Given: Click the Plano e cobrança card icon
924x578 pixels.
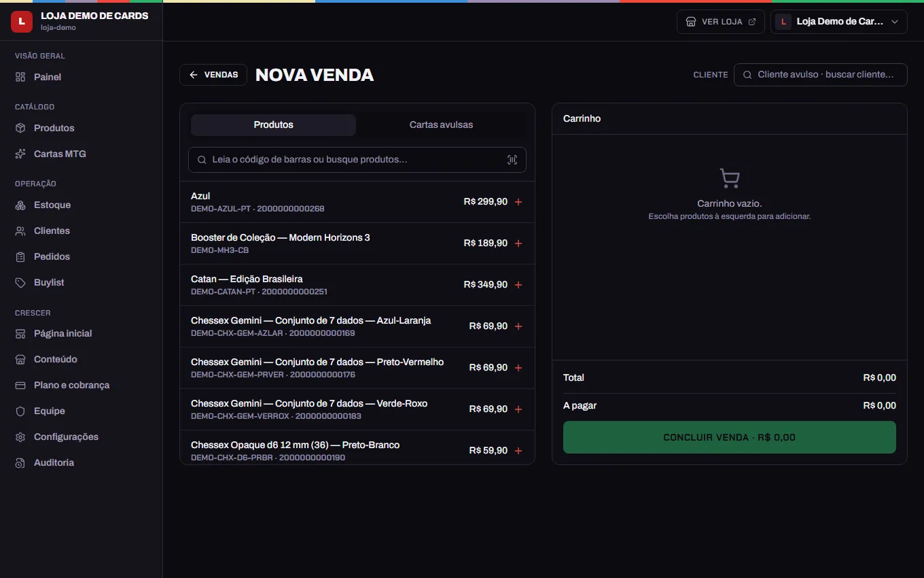Looking at the screenshot, I should 20,385.
